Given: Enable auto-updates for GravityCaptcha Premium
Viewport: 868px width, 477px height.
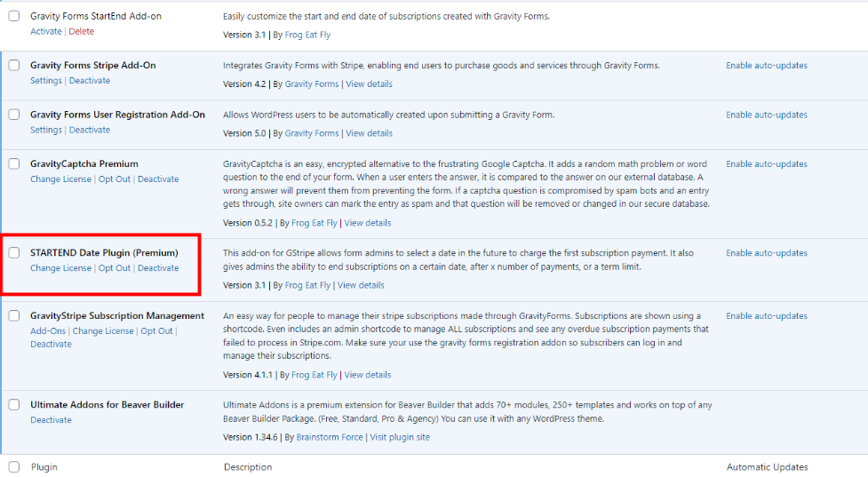Looking at the screenshot, I should pyautogui.click(x=767, y=163).
